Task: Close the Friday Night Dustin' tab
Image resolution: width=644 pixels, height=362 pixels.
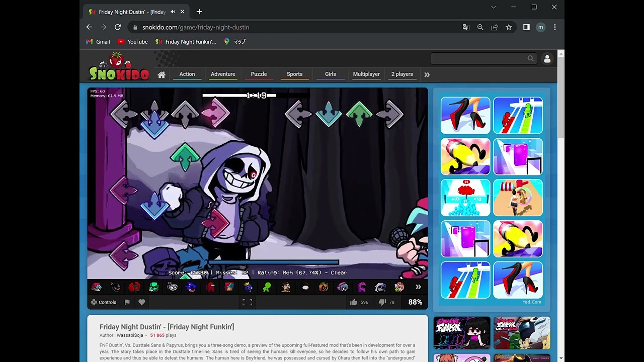Action: pyautogui.click(x=182, y=12)
